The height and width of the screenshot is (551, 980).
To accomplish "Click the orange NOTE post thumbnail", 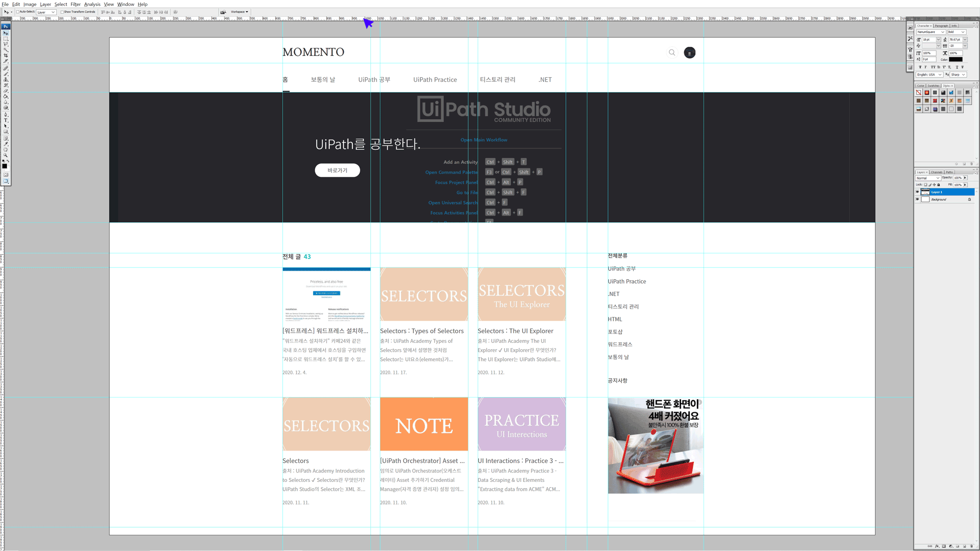I will pyautogui.click(x=424, y=424).
